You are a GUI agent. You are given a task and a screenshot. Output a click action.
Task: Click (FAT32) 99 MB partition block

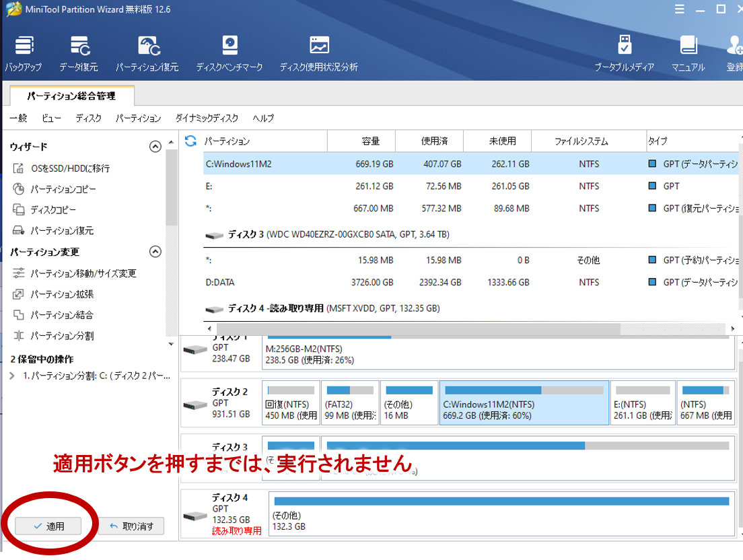tap(350, 403)
